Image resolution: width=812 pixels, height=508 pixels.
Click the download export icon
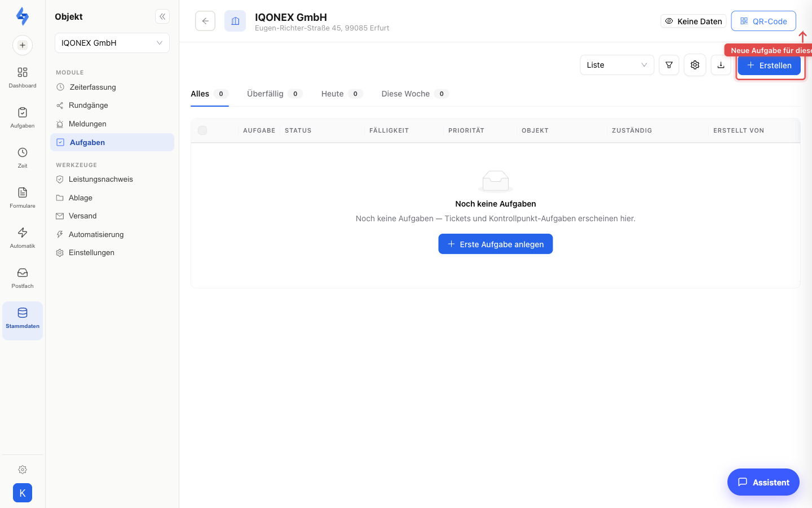(721, 65)
